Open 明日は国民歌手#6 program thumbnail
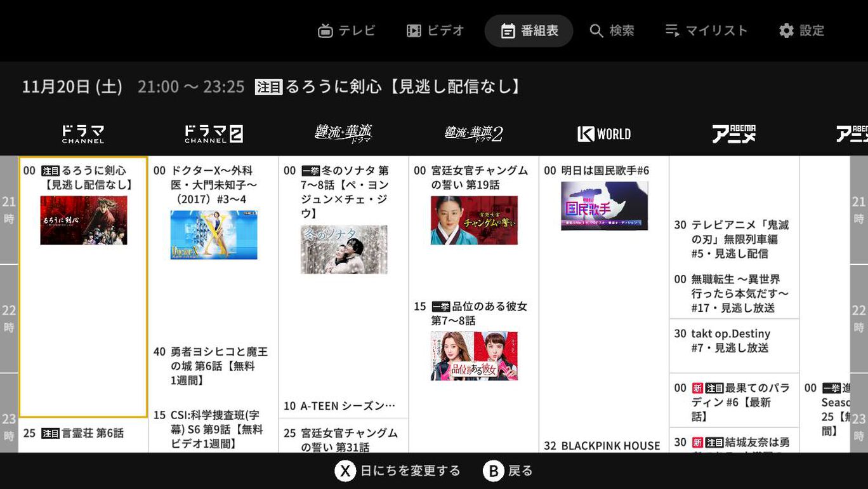The image size is (868, 489). [604, 206]
